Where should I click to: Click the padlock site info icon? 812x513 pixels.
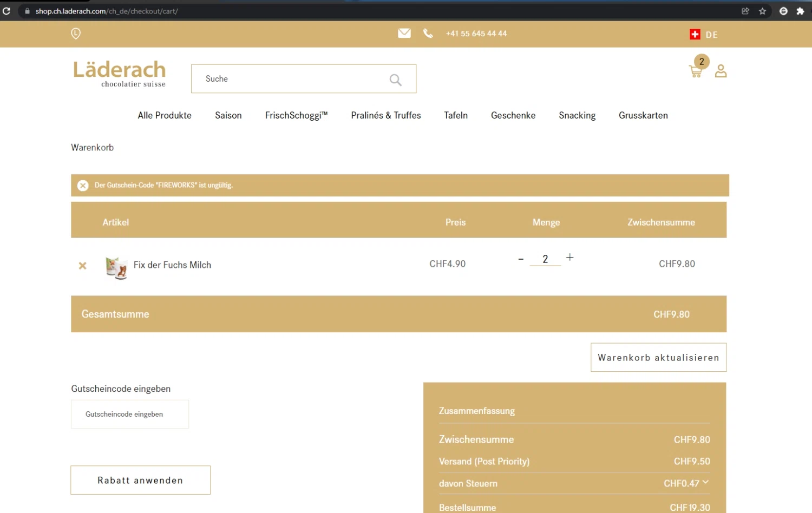coord(27,11)
